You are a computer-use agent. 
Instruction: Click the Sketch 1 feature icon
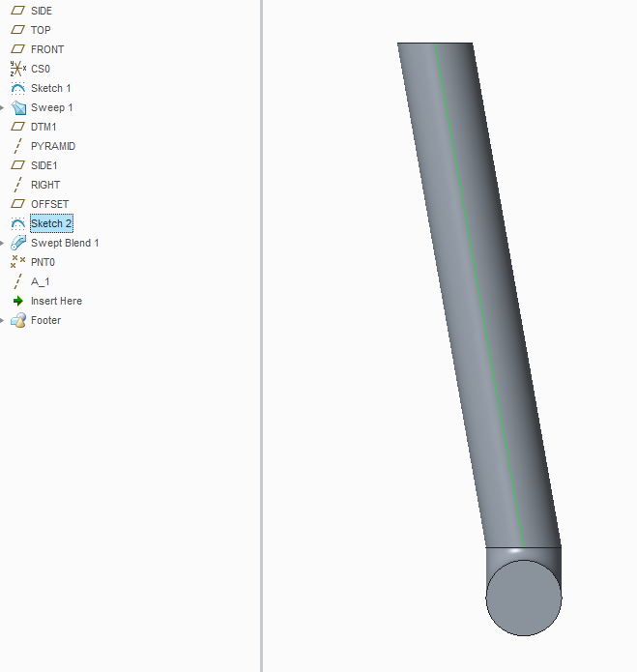coord(18,88)
